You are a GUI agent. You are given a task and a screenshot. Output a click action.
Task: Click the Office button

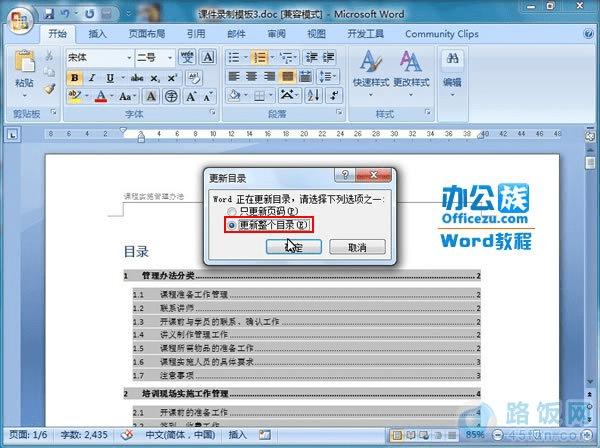coord(20,20)
